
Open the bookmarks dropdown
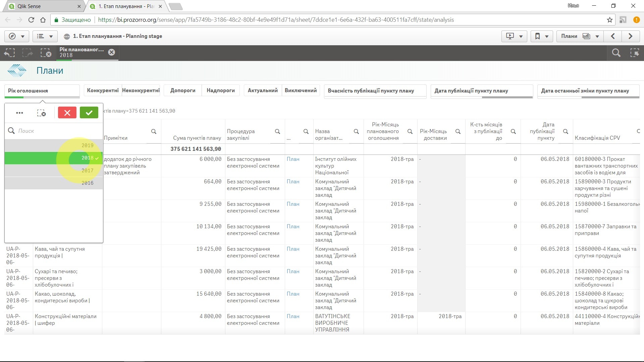click(541, 36)
